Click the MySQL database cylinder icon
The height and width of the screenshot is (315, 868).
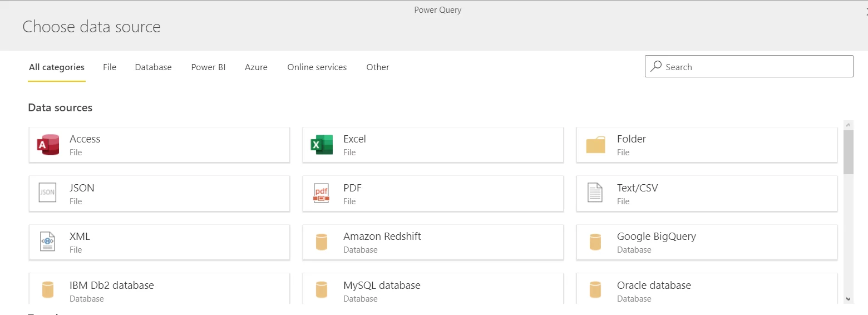[x=322, y=290]
